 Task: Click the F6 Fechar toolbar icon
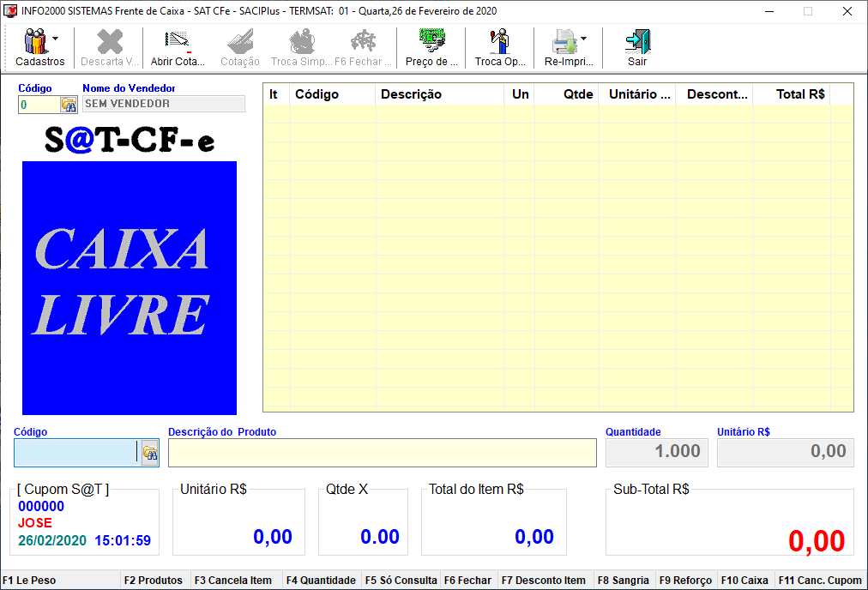pos(363,42)
